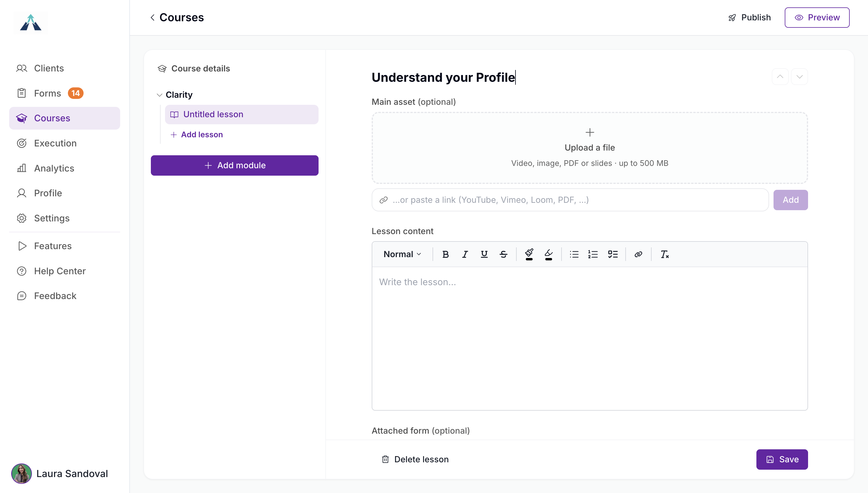The height and width of the screenshot is (493, 868).
Task: Clear text formatting icon
Action: coord(664,254)
